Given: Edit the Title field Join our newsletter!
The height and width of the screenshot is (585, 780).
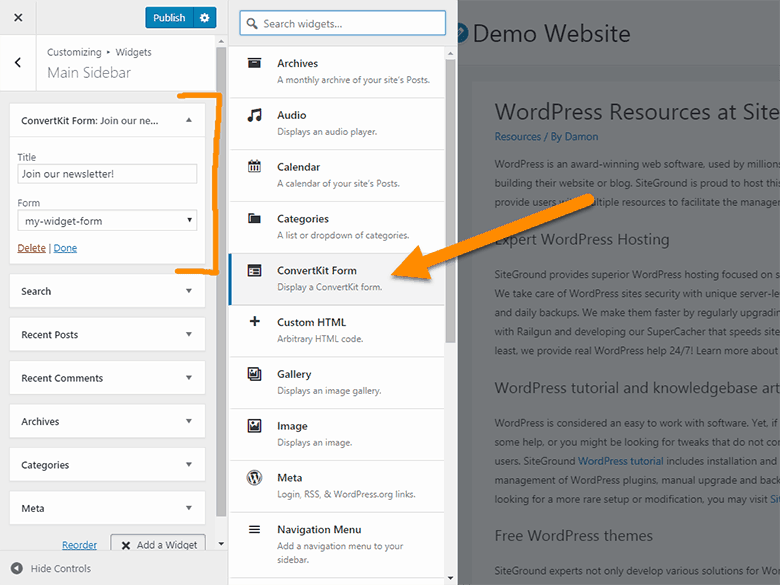Looking at the screenshot, I should pyautogui.click(x=107, y=174).
